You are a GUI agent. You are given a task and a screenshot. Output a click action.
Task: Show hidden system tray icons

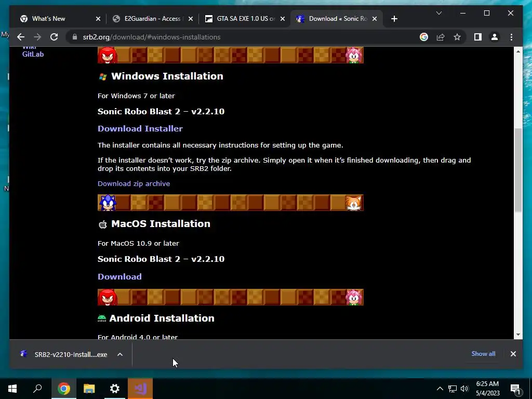click(440, 389)
